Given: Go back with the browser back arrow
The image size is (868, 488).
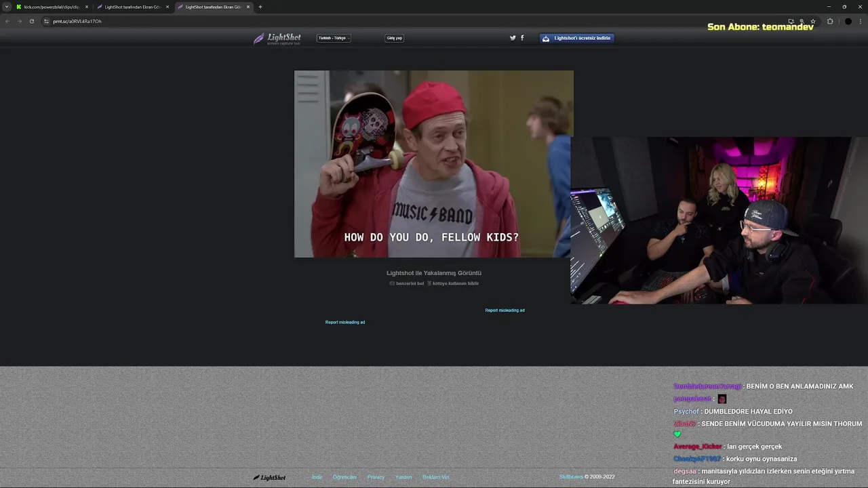Looking at the screenshot, I should pos(7,21).
